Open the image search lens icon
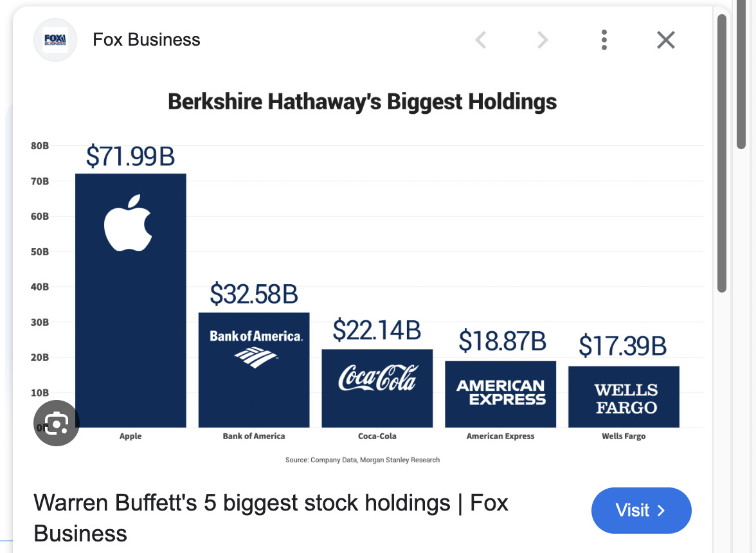The image size is (756, 553). pyautogui.click(x=56, y=423)
